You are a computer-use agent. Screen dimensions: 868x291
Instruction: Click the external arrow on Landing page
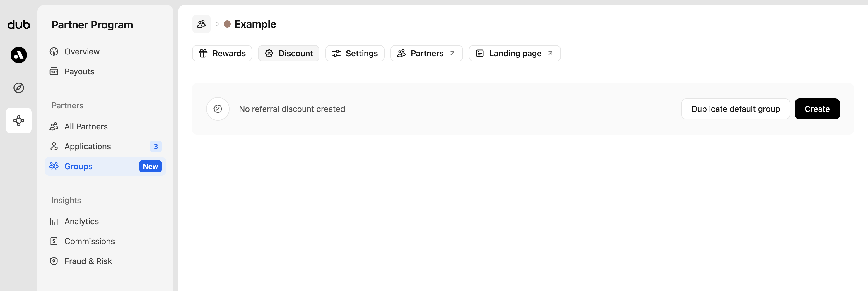click(x=550, y=53)
